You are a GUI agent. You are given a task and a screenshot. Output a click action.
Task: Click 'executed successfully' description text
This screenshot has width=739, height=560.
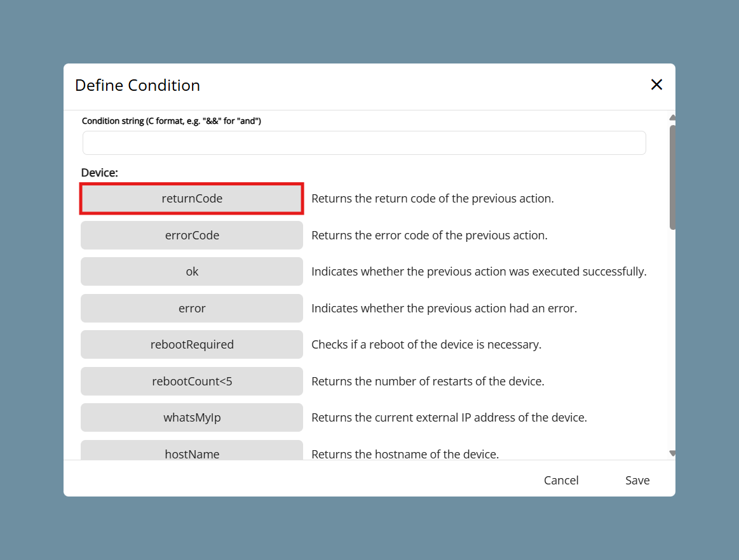479,271
